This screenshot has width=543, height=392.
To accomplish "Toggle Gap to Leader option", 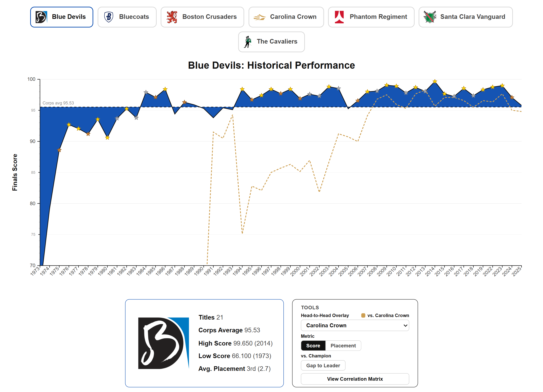I will click(323, 365).
